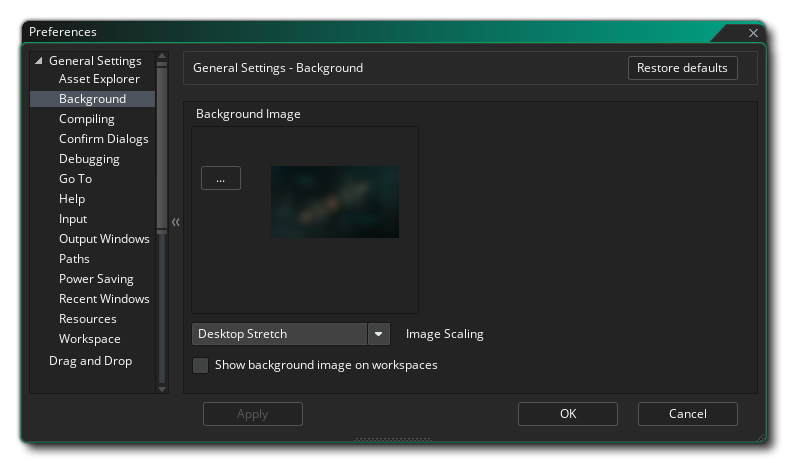
Task: Click the sidebar collapse chevron icon
Action: point(175,222)
